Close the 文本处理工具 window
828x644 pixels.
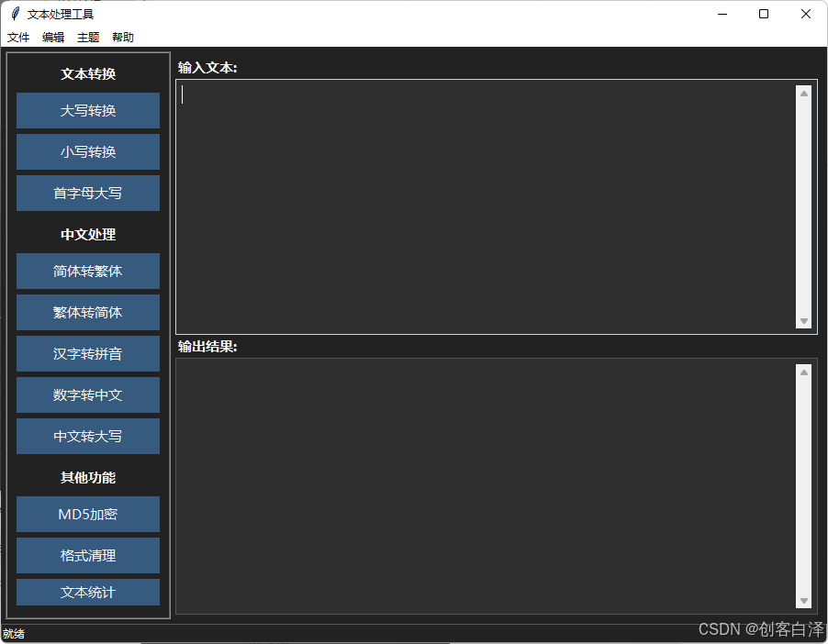pyautogui.click(x=805, y=14)
